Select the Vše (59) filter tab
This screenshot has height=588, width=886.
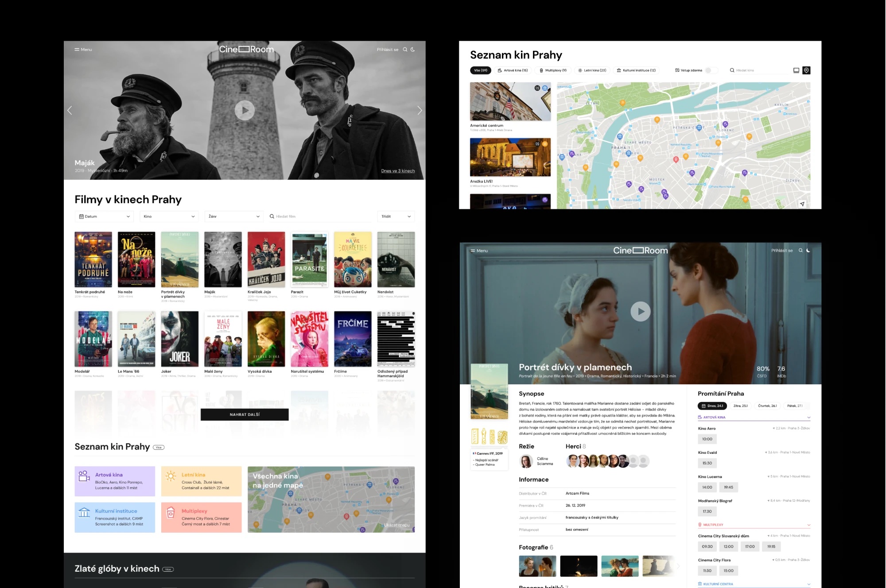tap(481, 70)
